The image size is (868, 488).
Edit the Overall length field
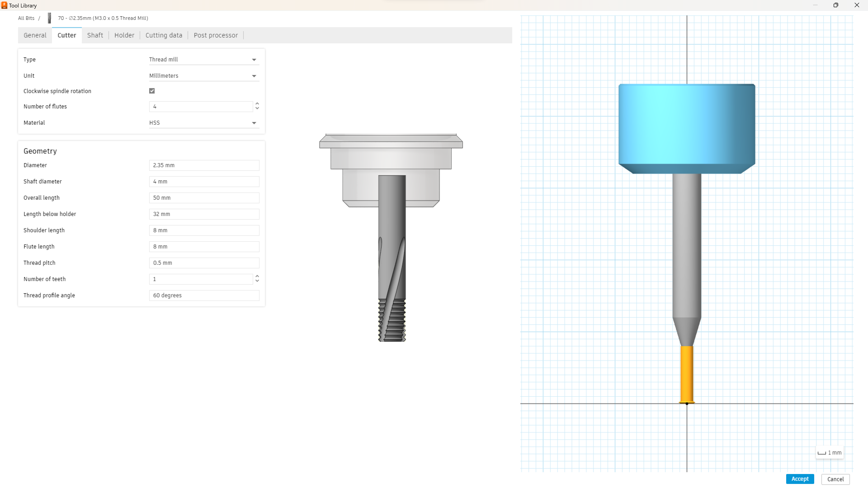pos(204,198)
